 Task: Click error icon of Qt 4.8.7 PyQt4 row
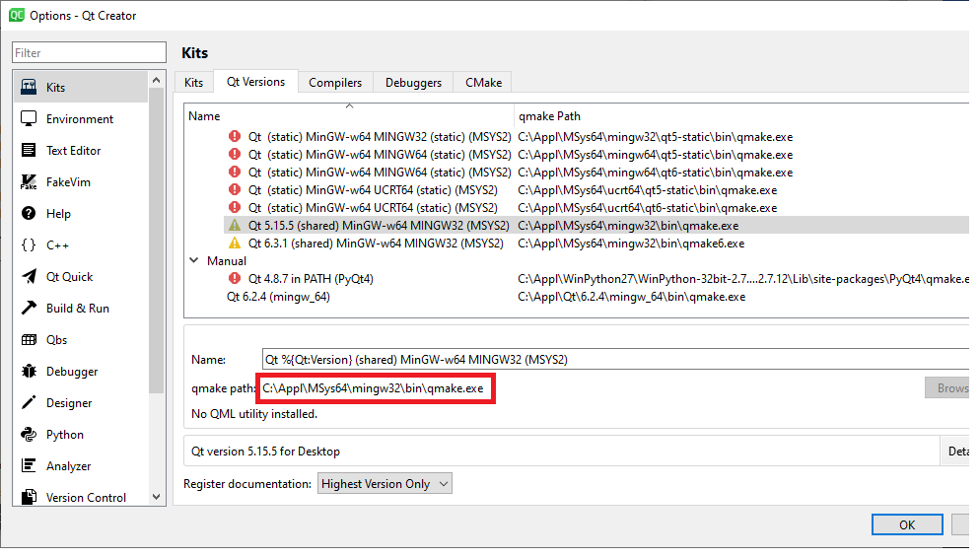click(235, 278)
